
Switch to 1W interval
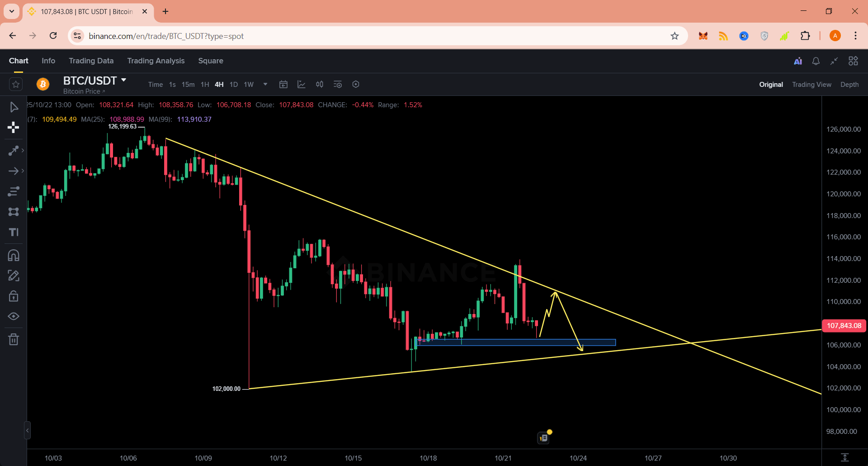click(x=249, y=85)
